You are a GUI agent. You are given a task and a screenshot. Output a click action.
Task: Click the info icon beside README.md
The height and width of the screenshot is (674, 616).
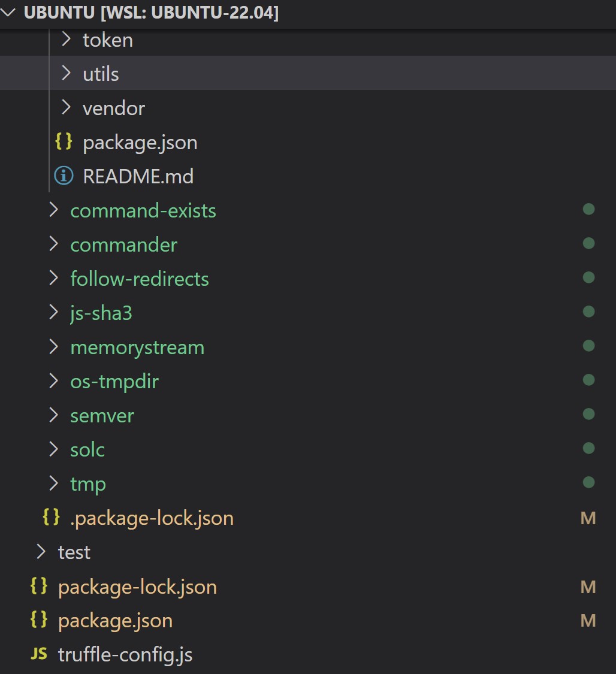(64, 176)
